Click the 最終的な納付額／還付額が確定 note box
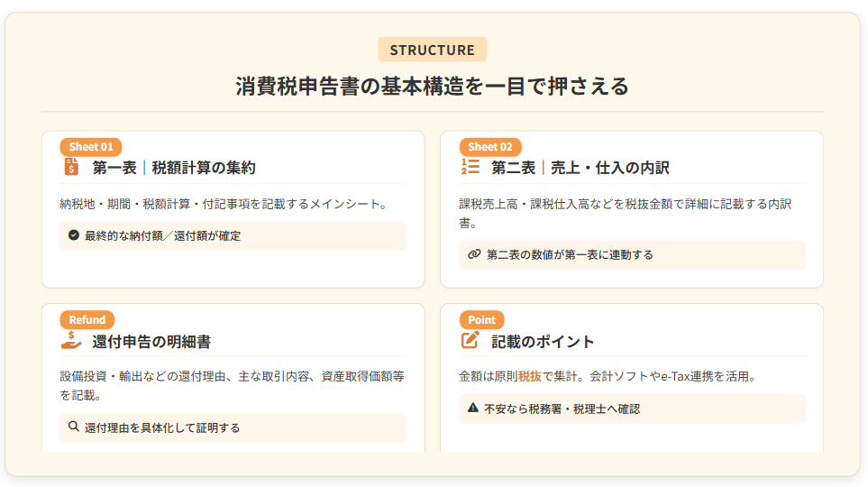The image size is (868, 487). pos(233,235)
